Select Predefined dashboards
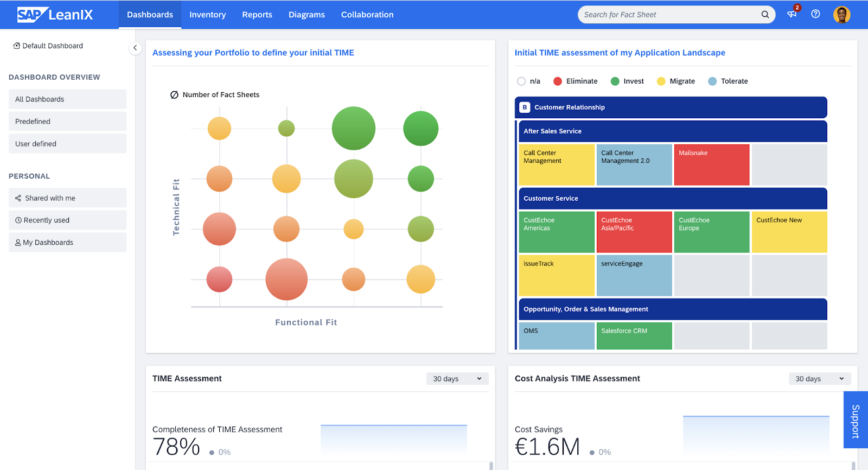The image size is (868, 470). [67, 122]
